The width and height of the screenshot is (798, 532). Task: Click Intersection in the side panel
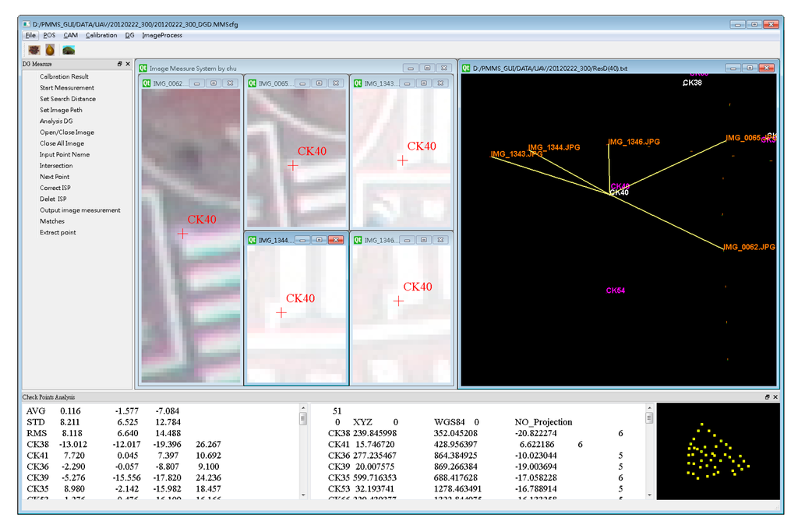[56, 166]
